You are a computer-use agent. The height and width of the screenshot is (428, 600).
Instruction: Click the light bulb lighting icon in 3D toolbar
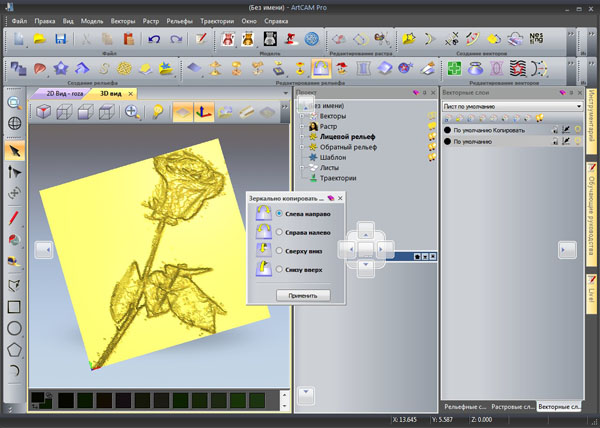point(157,112)
